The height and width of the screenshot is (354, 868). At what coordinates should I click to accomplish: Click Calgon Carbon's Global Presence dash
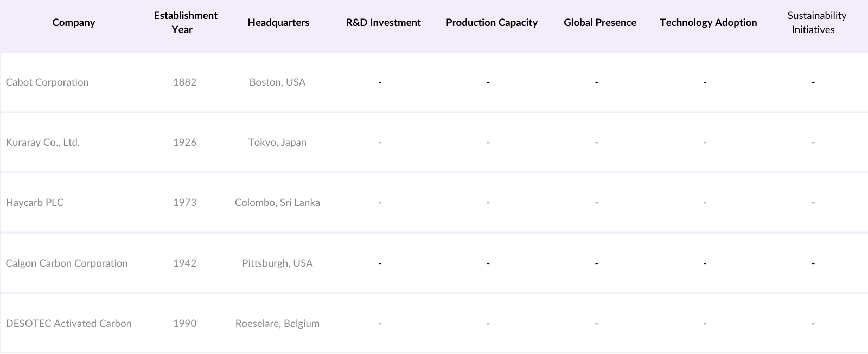tap(596, 263)
